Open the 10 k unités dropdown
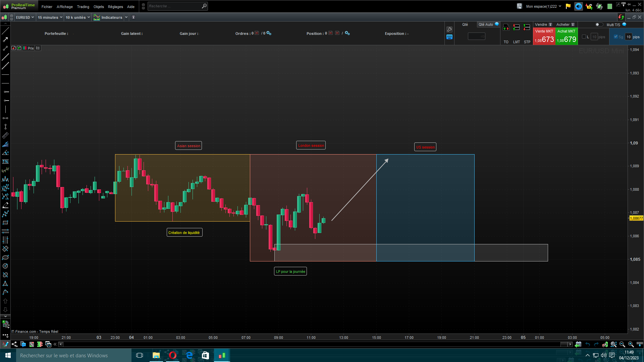The height and width of the screenshot is (362, 644). point(77,17)
